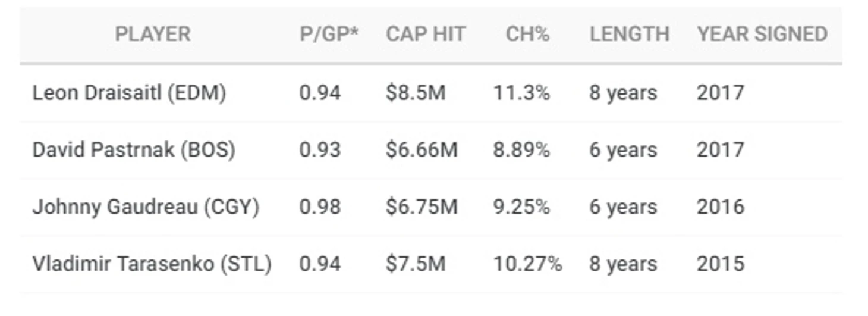Select the $7.5M cap hit cell

click(x=415, y=264)
